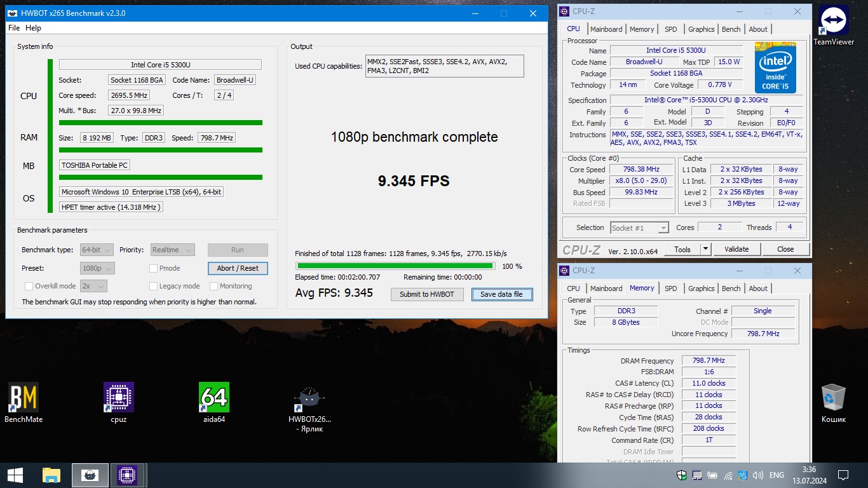
Task: Open the Action Center notification icon
Action: [843, 475]
